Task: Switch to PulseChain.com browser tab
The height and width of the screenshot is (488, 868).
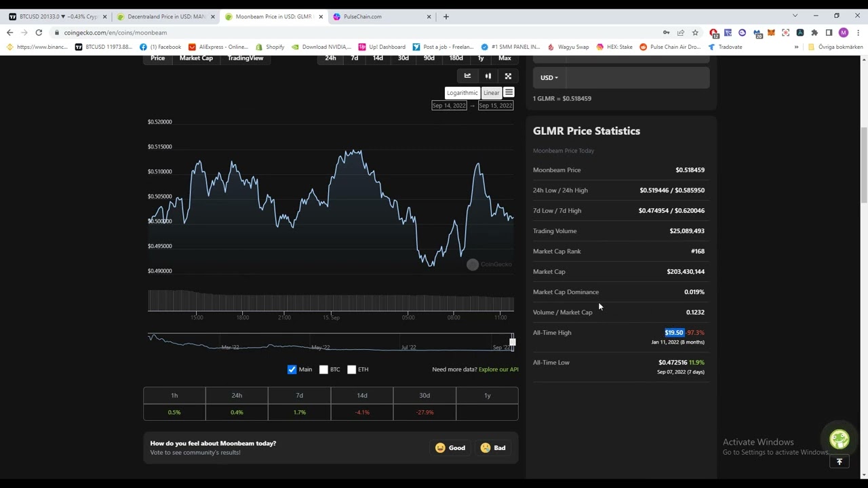Action: (380, 16)
